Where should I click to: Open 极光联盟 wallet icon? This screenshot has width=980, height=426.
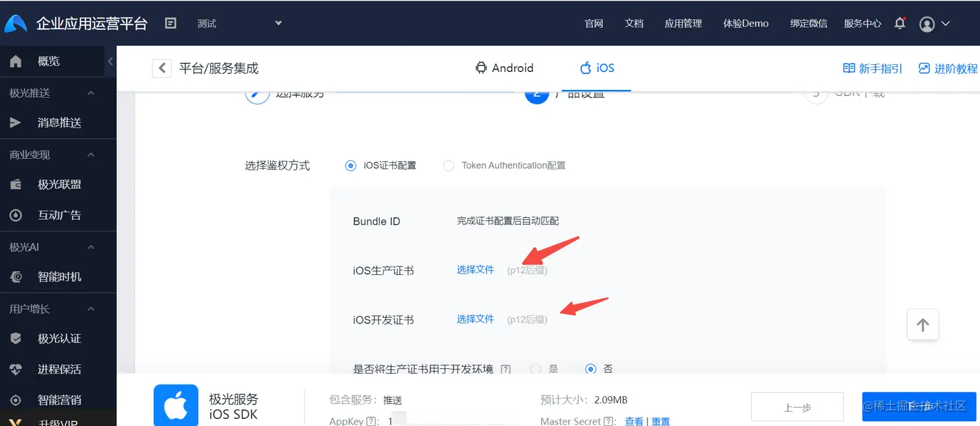pyautogui.click(x=16, y=184)
